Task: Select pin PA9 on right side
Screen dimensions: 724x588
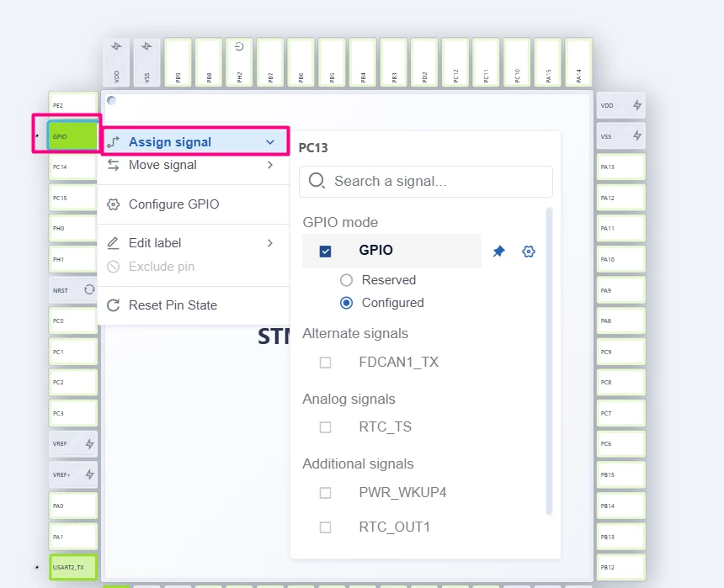Action: (x=621, y=290)
